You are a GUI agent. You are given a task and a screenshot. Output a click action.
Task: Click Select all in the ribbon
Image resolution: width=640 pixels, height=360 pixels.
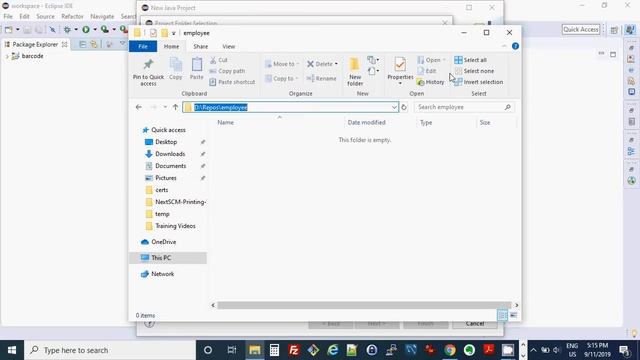coord(470,60)
